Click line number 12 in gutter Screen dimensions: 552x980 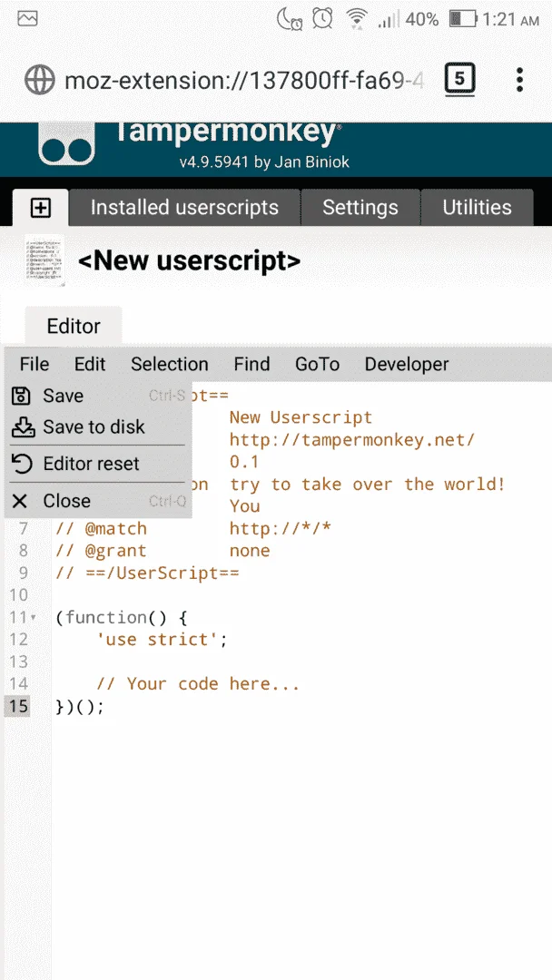(x=19, y=640)
